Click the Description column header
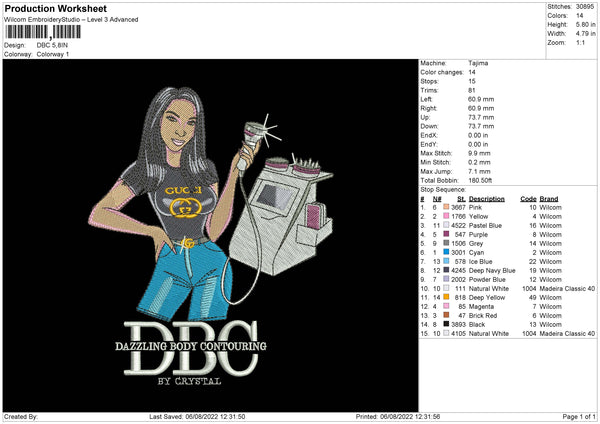Image resolution: width=600 pixels, height=424 pixels. tap(486, 199)
